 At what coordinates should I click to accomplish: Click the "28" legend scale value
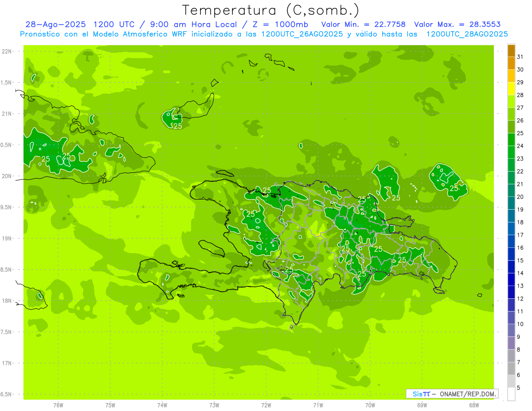click(x=520, y=95)
